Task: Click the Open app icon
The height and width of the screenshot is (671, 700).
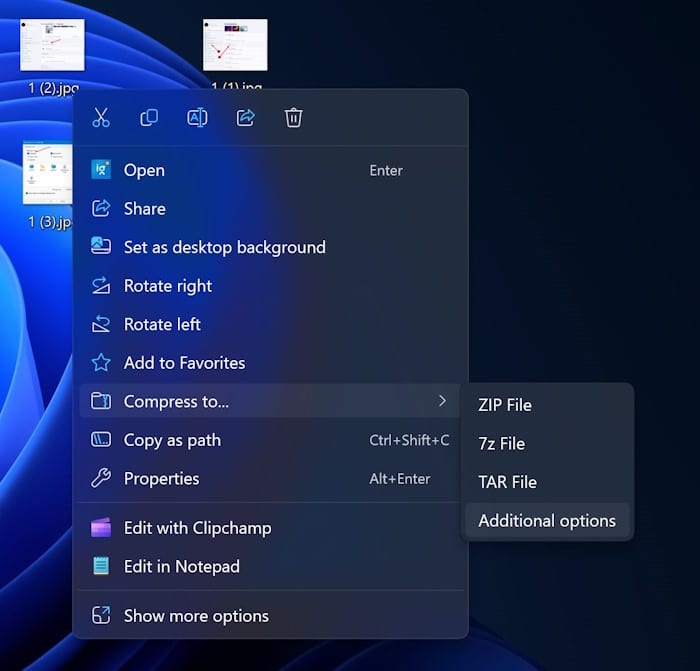Action: click(x=101, y=170)
